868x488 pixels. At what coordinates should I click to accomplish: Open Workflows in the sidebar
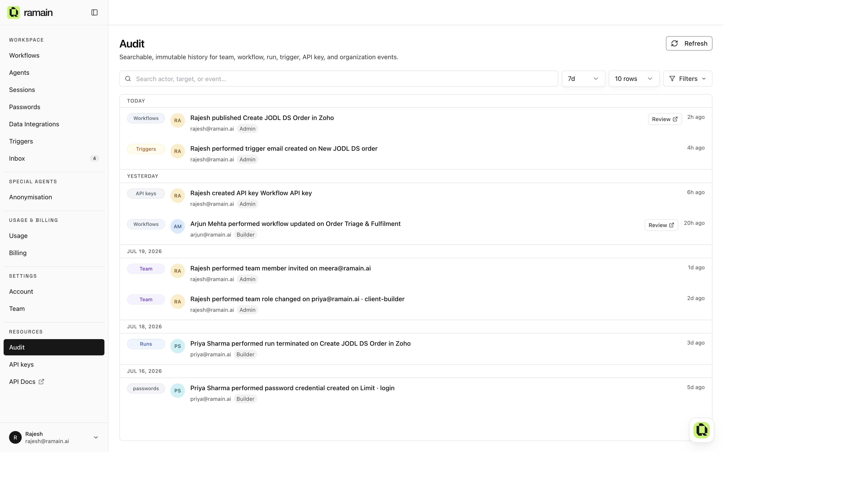click(x=54, y=55)
